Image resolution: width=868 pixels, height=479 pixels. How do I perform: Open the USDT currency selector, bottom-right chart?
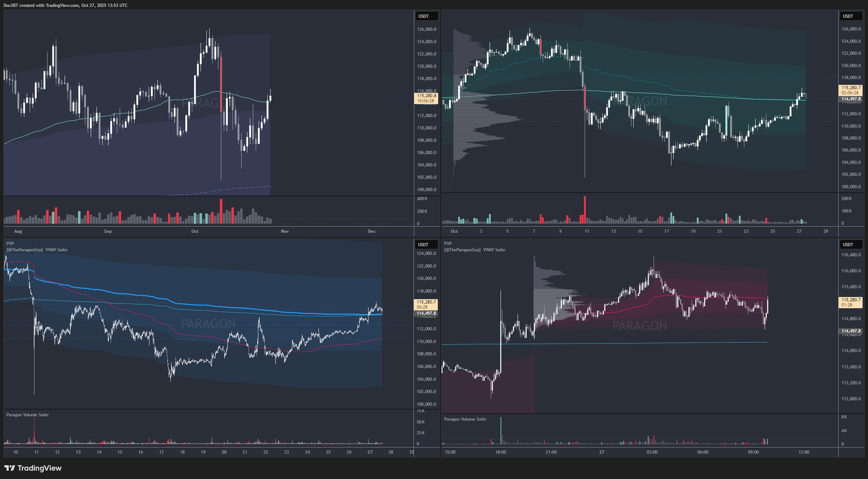(x=851, y=244)
